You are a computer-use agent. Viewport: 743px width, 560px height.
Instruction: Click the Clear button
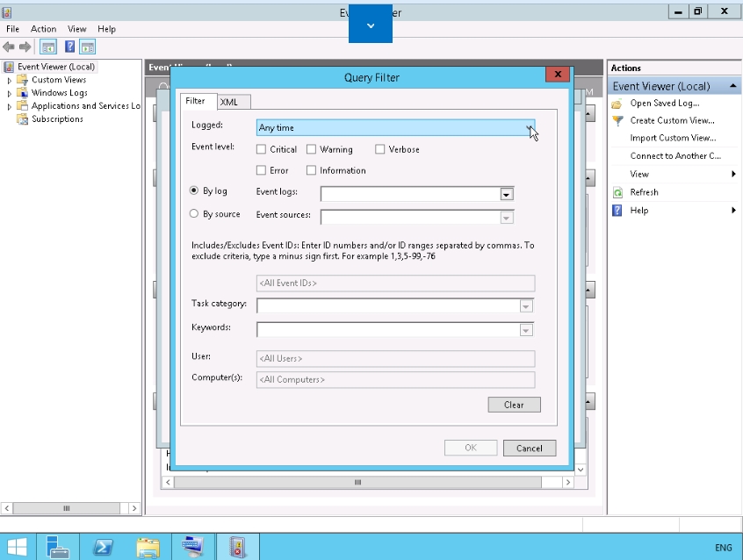click(514, 405)
